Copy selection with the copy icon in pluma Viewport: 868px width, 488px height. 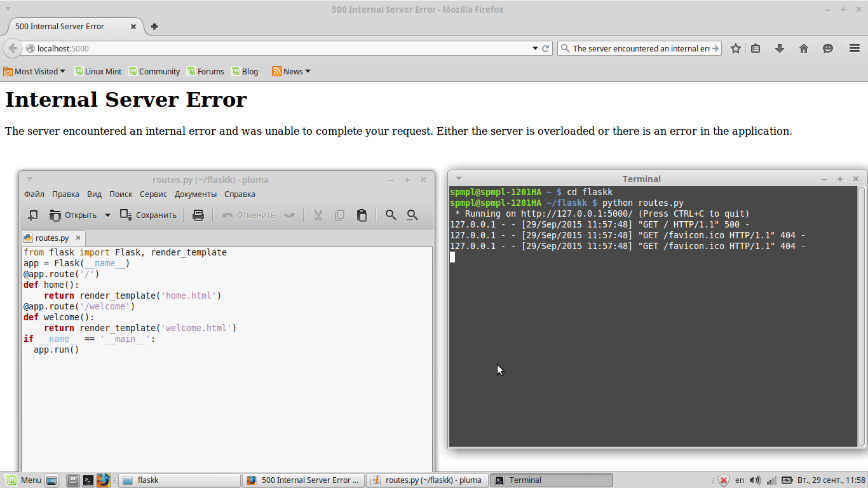[340, 215]
